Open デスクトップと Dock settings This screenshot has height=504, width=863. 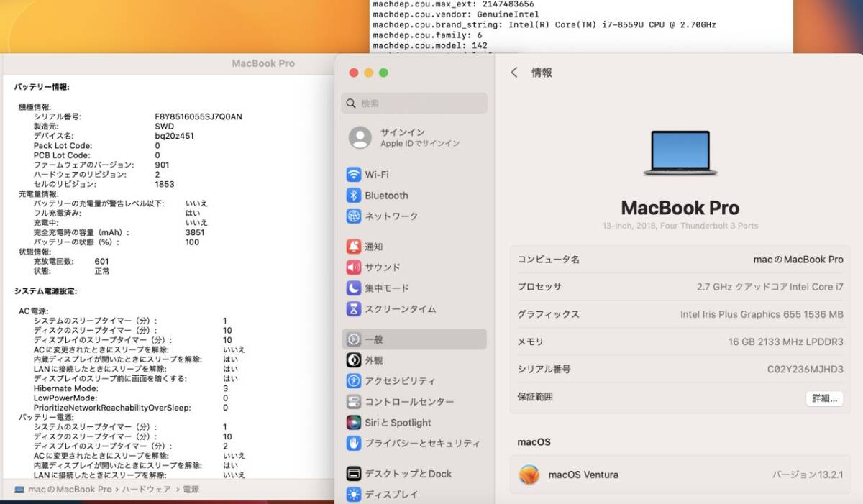(400, 473)
